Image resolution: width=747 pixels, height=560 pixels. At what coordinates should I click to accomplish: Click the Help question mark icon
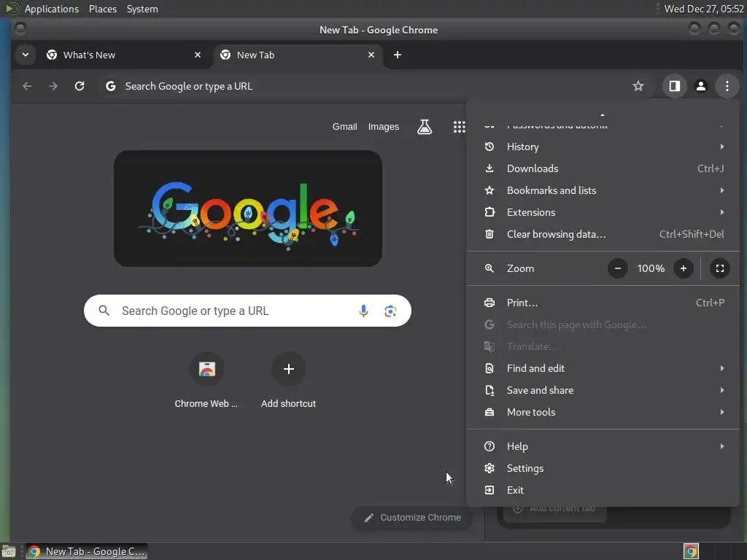coord(489,447)
